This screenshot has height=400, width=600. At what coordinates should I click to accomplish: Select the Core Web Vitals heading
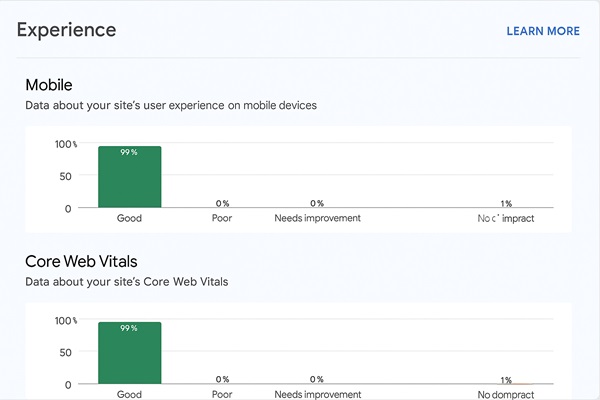pos(82,261)
